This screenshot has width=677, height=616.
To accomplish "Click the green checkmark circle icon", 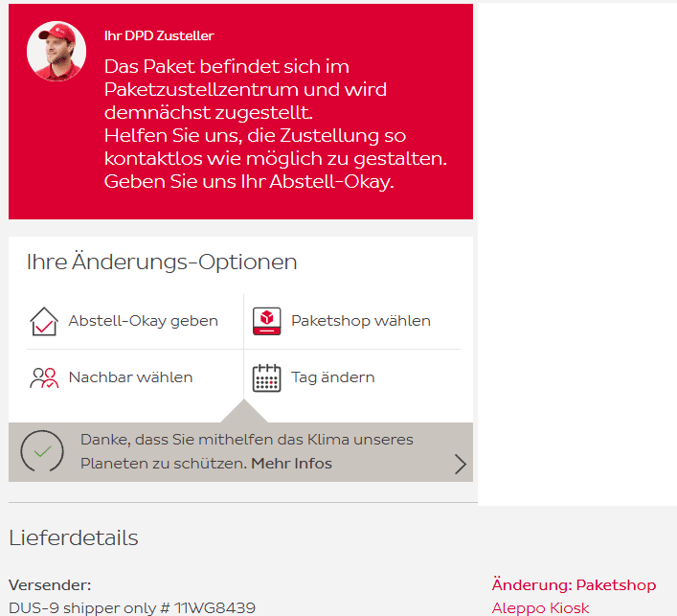I will (x=42, y=451).
